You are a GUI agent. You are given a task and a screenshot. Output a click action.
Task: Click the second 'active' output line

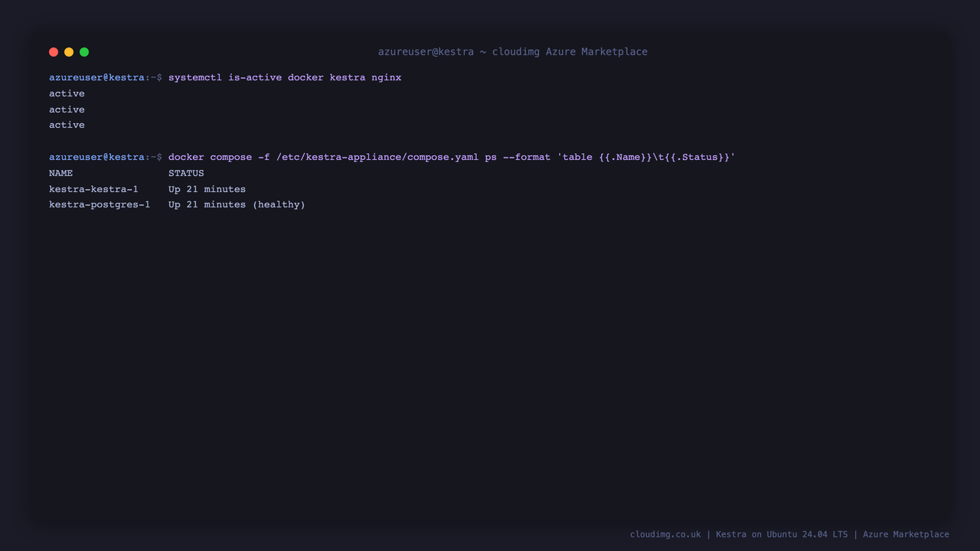point(67,109)
